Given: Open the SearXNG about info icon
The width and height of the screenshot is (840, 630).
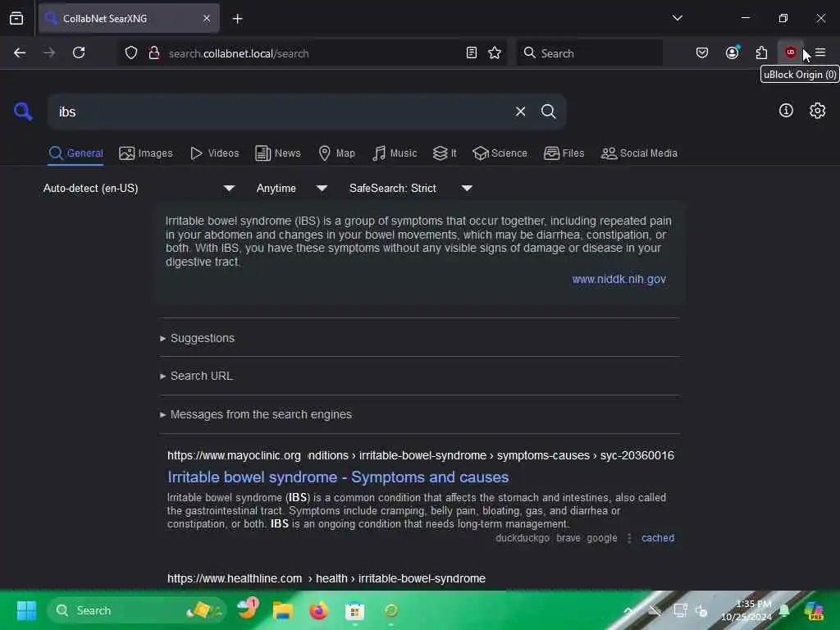Looking at the screenshot, I should tap(786, 111).
